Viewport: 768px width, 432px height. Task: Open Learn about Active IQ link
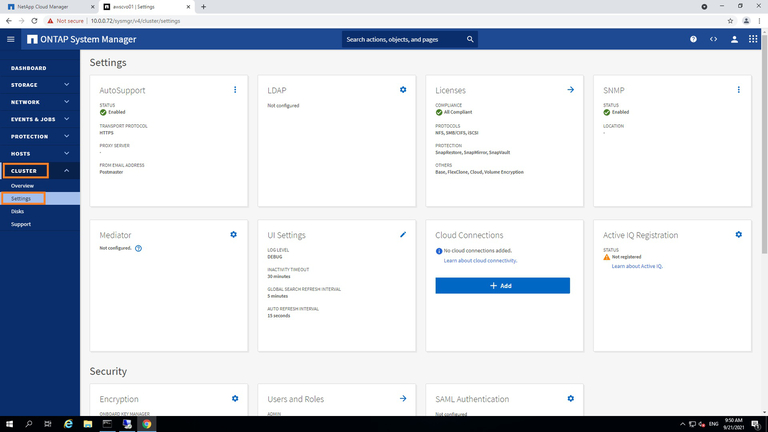point(637,266)
